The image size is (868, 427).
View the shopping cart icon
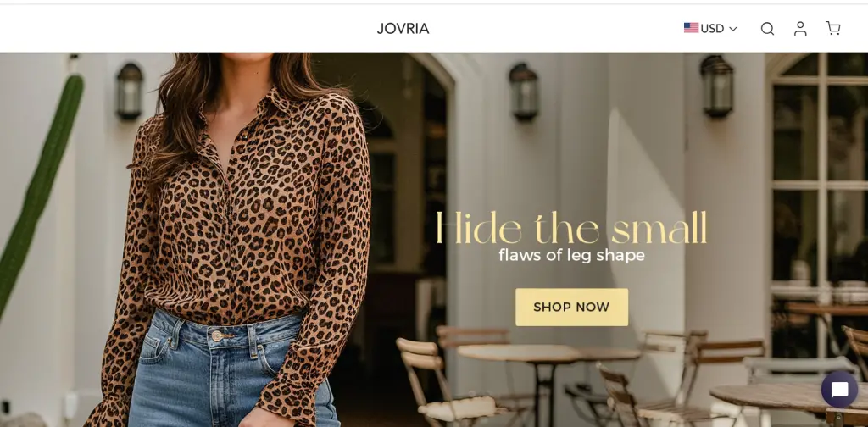click(832, 28)
